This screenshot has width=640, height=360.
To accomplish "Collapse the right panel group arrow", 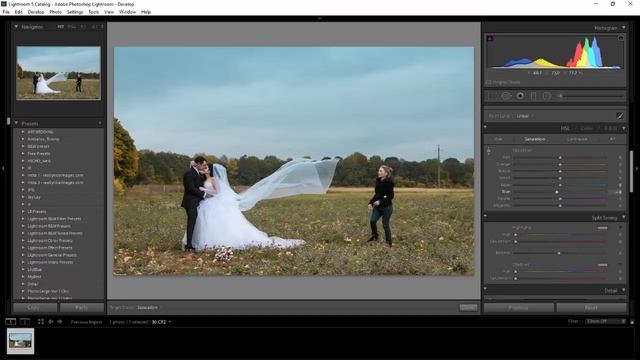I will pos(637,168).
